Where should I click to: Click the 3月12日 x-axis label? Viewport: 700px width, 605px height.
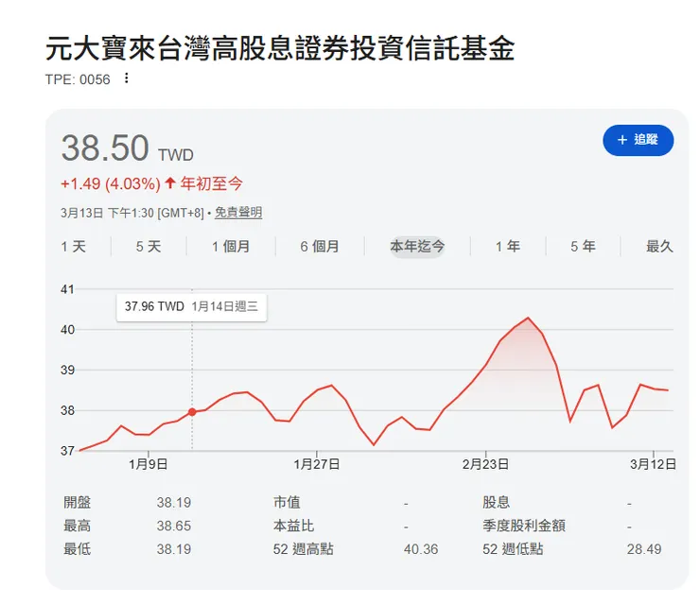coord(653,464)
